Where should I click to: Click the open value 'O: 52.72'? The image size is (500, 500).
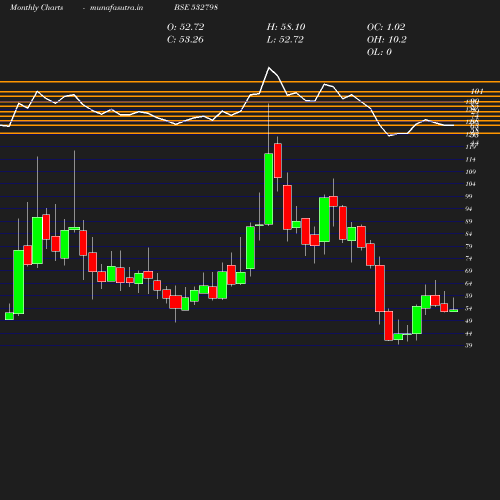tap(185, 27)
